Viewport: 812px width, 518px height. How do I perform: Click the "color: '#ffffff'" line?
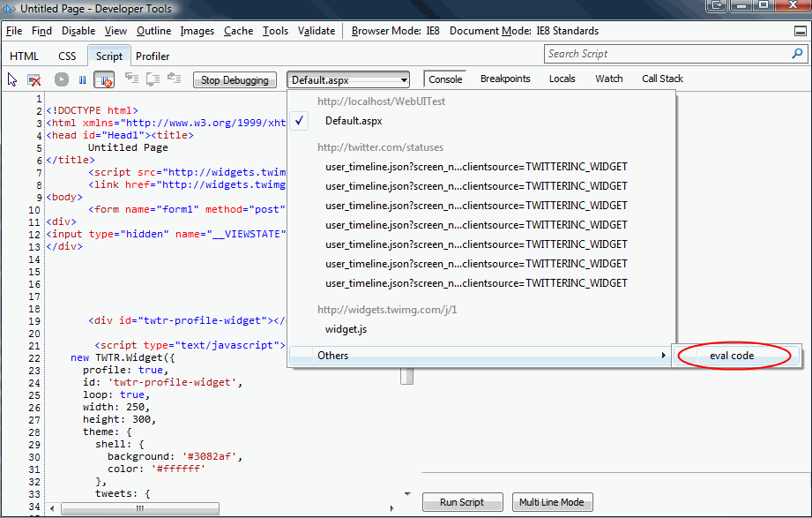[x=156, y=469]
